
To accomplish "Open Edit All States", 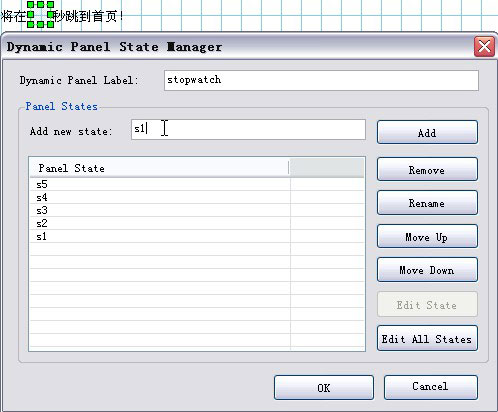I will [427, 338].
